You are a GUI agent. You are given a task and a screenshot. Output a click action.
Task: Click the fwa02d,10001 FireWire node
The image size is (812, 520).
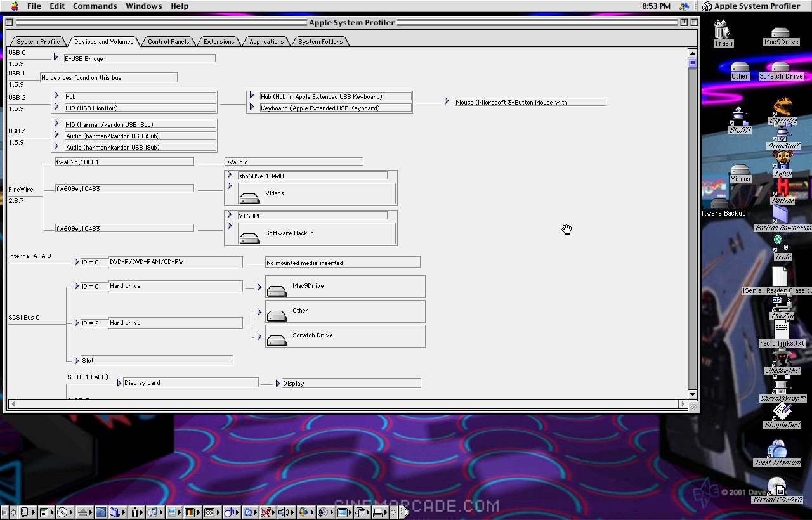[x=124, y=162]
